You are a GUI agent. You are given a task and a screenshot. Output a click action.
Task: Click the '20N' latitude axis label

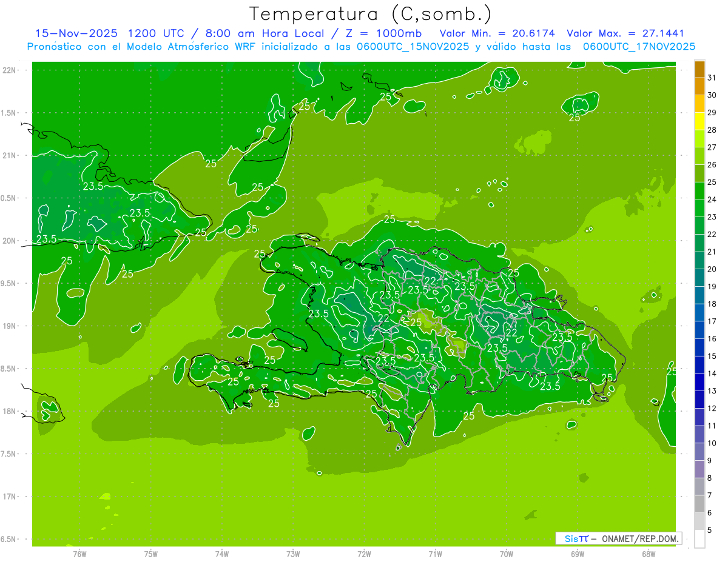tap(10, 241)
